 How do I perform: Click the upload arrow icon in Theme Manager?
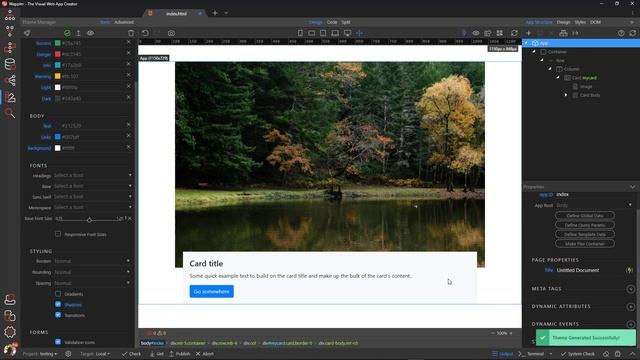click(x=78, y=33)
